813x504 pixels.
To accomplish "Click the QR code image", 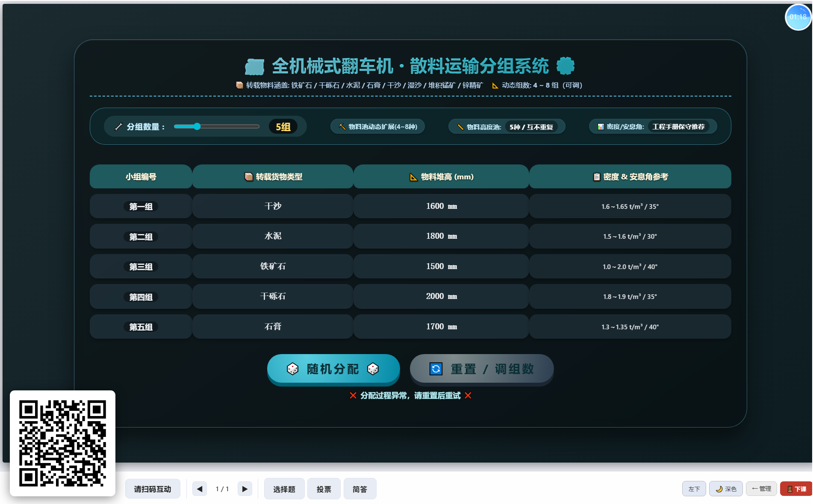I will point(62,443).
